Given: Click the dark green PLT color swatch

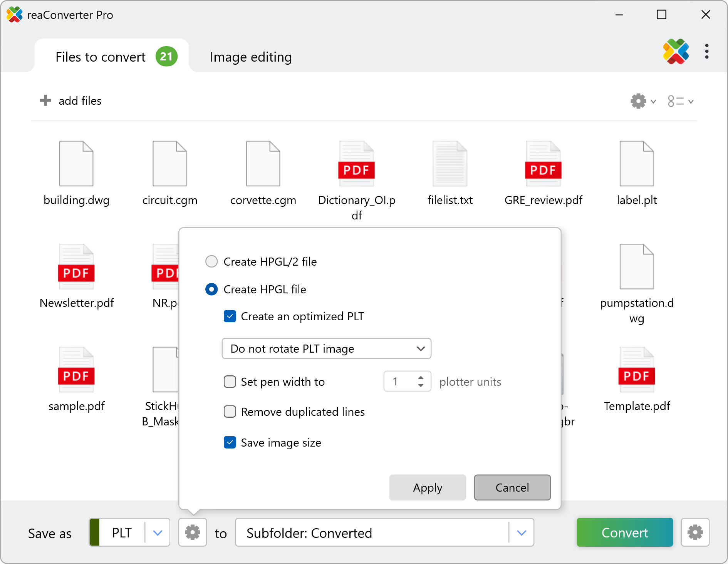Looking at the screenshot, I should [x=95, y=532].
